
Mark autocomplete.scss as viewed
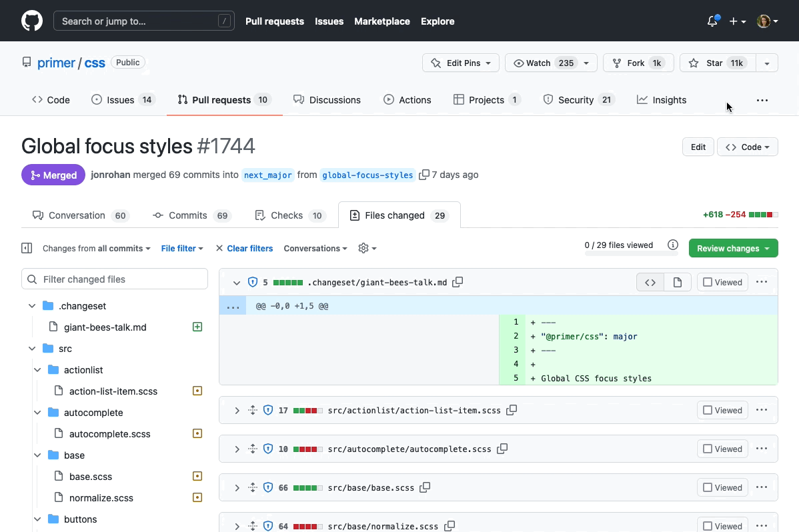click(722, 449)
